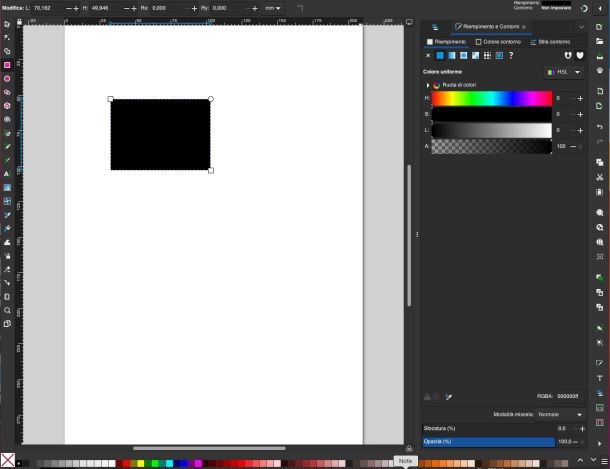610x469 pixels.
Task: Click the remove paint X icon
Action: pos(428,55)
